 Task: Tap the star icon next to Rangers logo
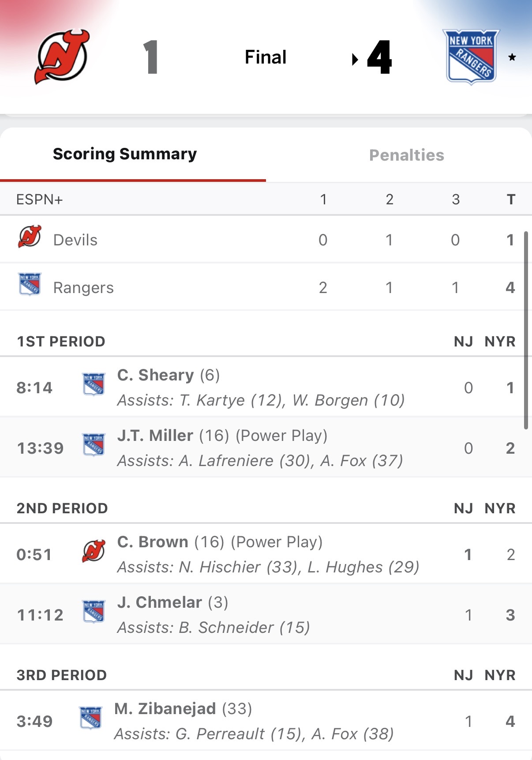512,57
